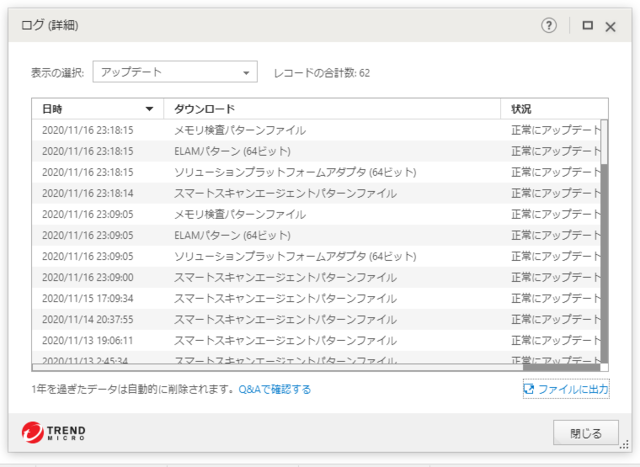
Task: Click the export icon beside ファイルに出力
Action: point(529,389)
